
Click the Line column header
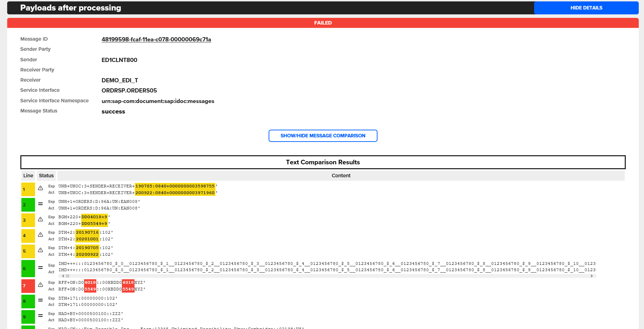[x=28, y=176]
